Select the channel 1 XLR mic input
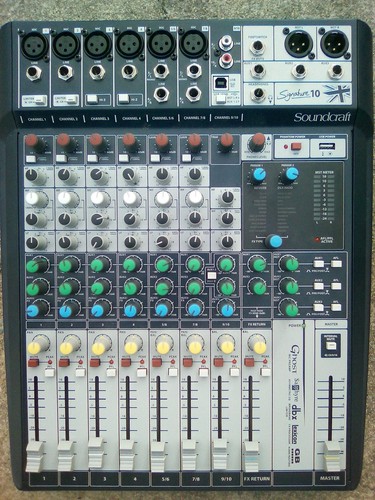Viewport: 375px width, 500px height. click(x=34, y=45)
